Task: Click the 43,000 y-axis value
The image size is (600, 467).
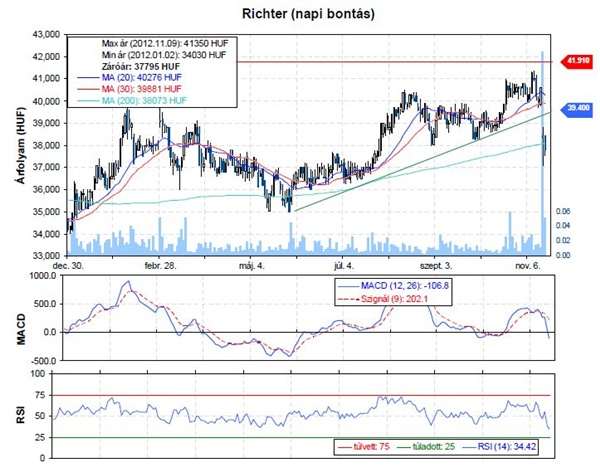Action: point(46,35)
